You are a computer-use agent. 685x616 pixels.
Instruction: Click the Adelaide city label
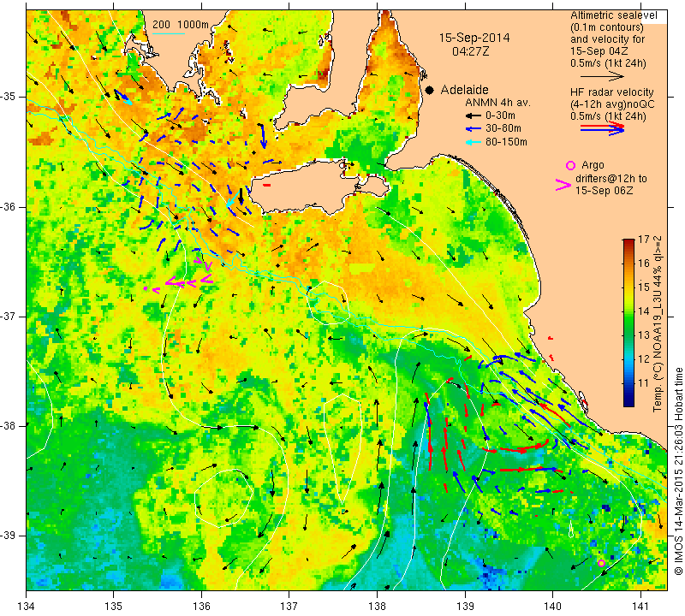point(464,90)
